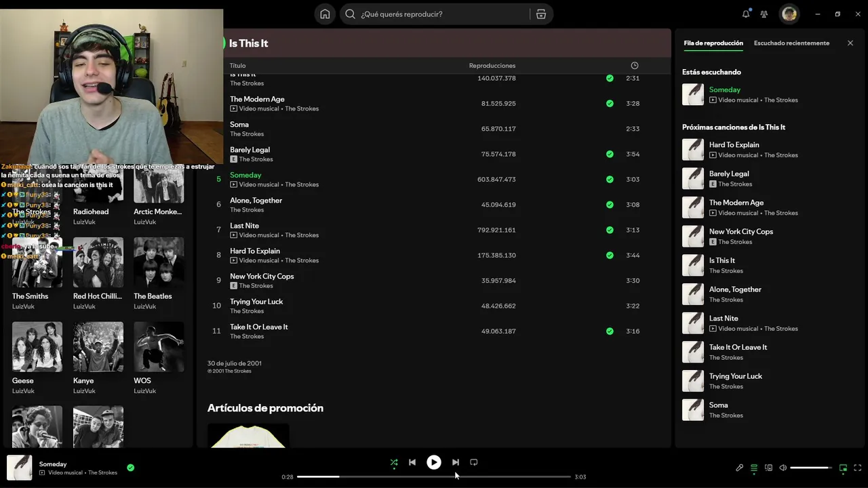Toggle the queue icon in player bar
Screen dimensions: 868x488
754,468
